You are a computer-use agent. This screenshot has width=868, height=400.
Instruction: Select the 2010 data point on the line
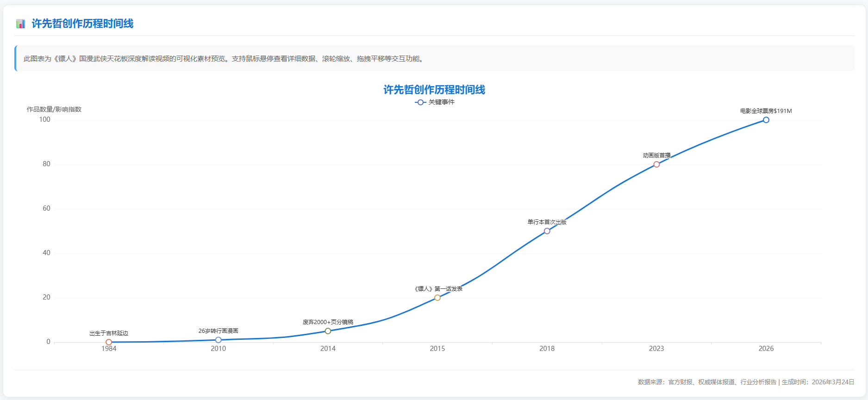click(219, 340)
